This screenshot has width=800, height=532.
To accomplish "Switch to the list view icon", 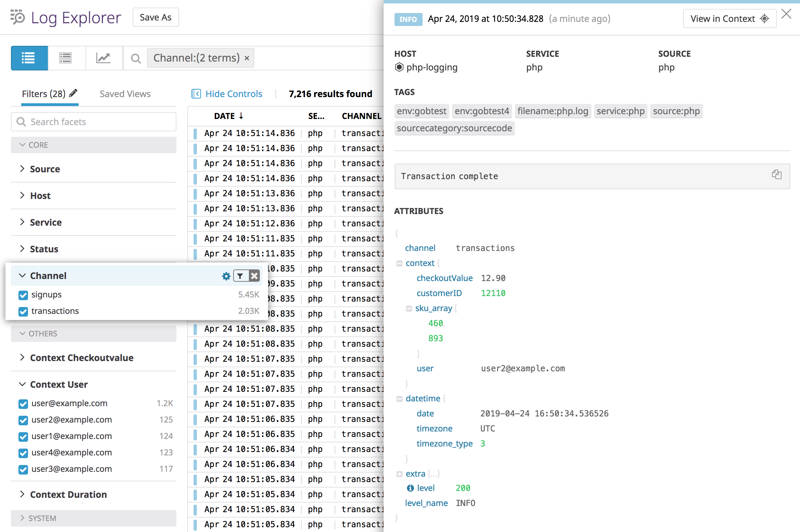I will click(29, 58).
